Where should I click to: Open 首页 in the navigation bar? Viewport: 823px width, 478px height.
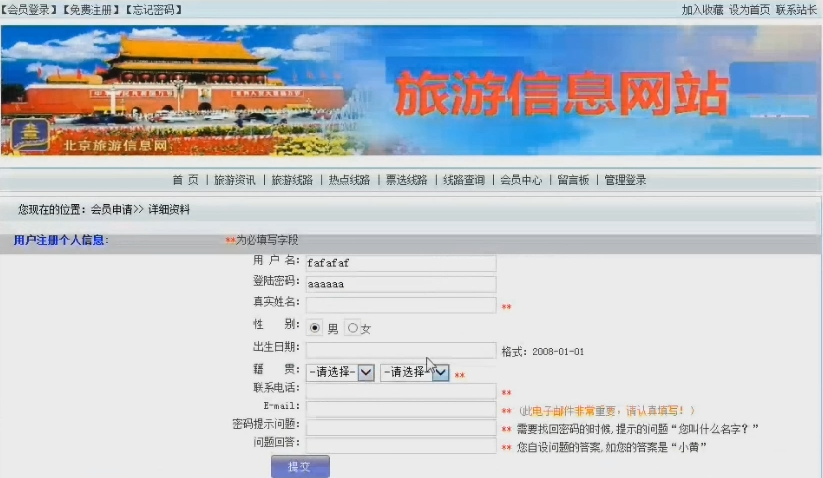point(185,180)
